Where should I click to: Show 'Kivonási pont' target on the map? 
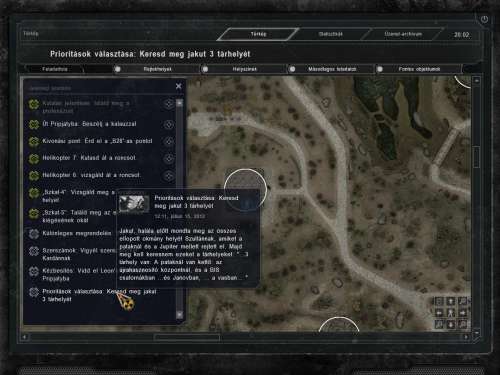168,141
